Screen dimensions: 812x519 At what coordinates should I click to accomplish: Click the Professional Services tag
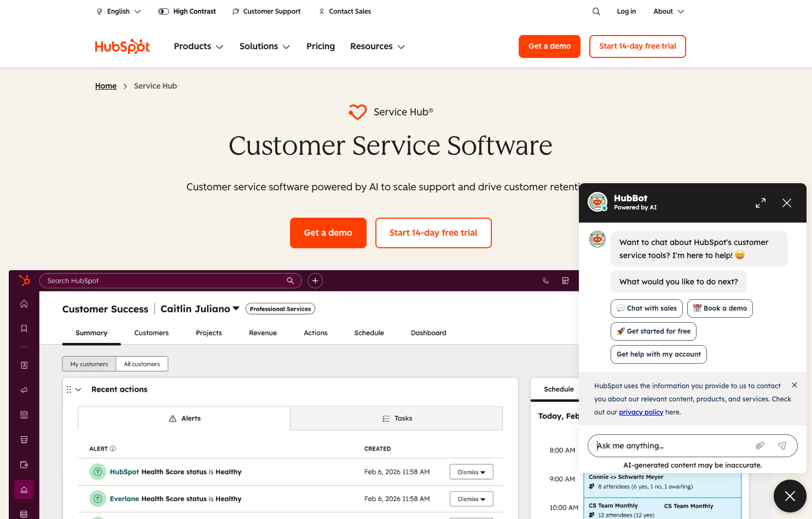coord(280,309)
